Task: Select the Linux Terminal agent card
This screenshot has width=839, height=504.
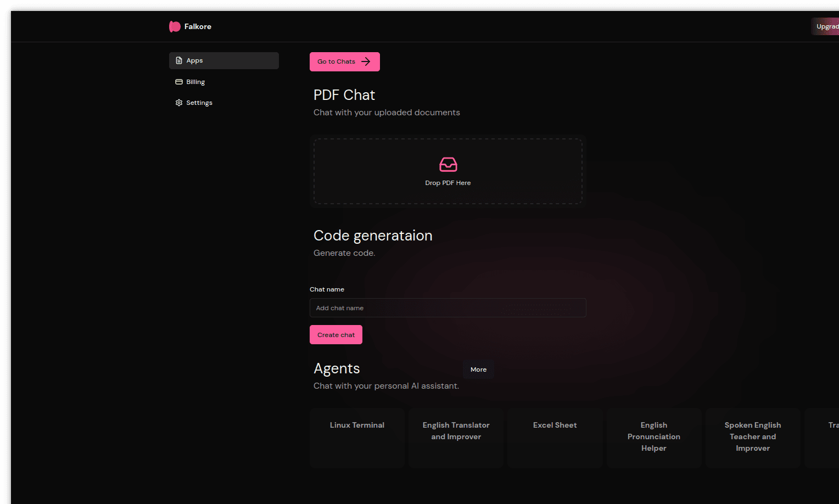Action: [357, 438]
